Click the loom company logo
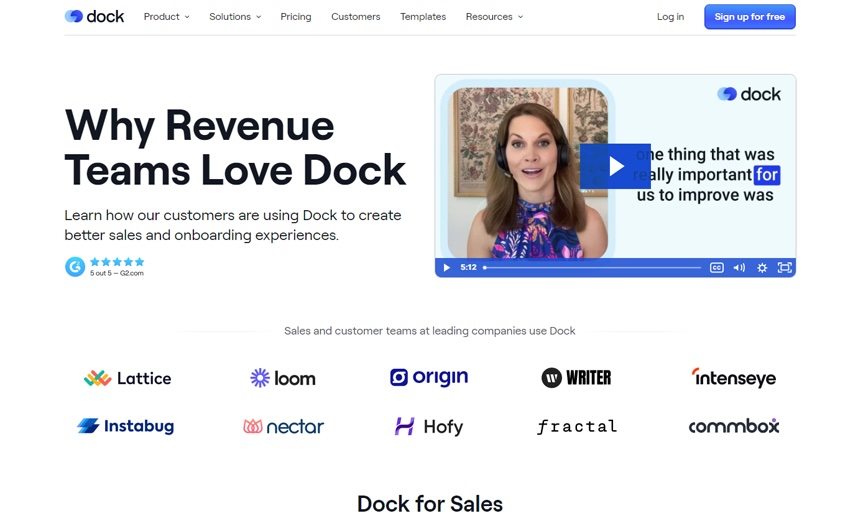The width and height of the screenshot is (848, 524). point(282,378)
